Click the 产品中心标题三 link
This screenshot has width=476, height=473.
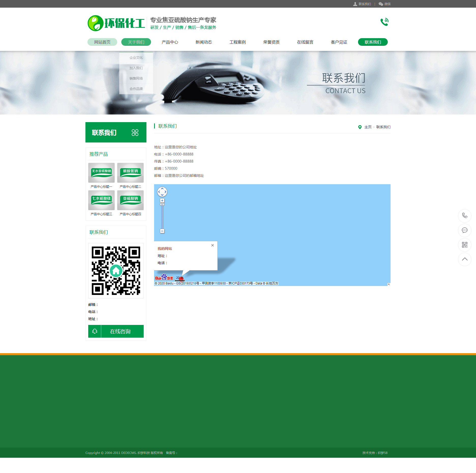(101, 214)
